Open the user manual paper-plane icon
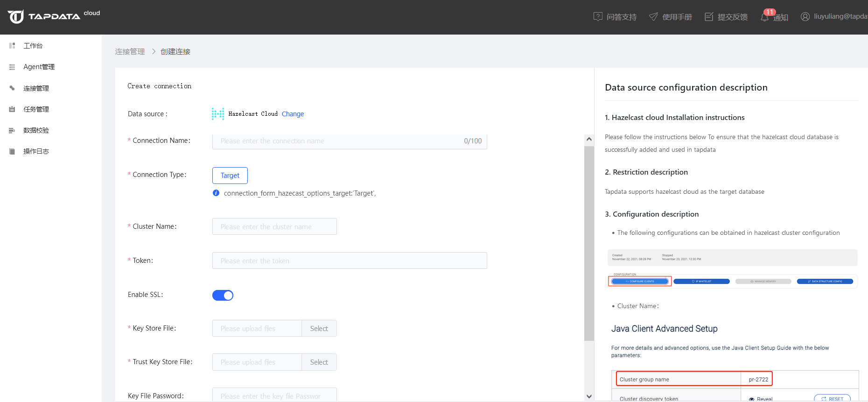868x402 pixels. click(x=653, y=17)
